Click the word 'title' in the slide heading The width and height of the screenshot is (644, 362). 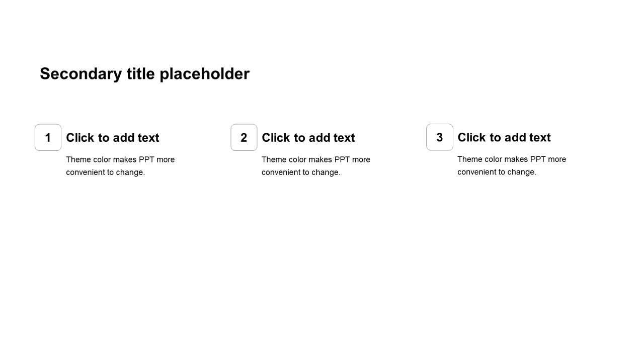(x=141, y=74)
